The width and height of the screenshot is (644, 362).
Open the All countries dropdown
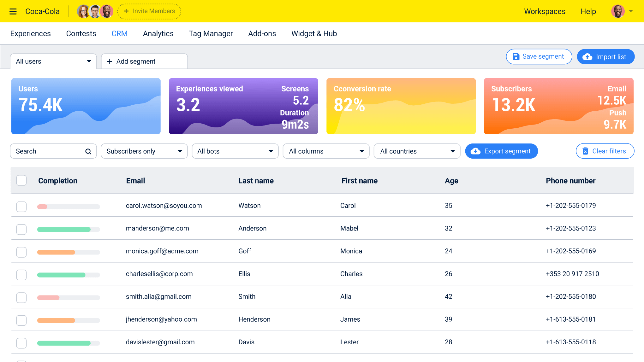[417, 151]
